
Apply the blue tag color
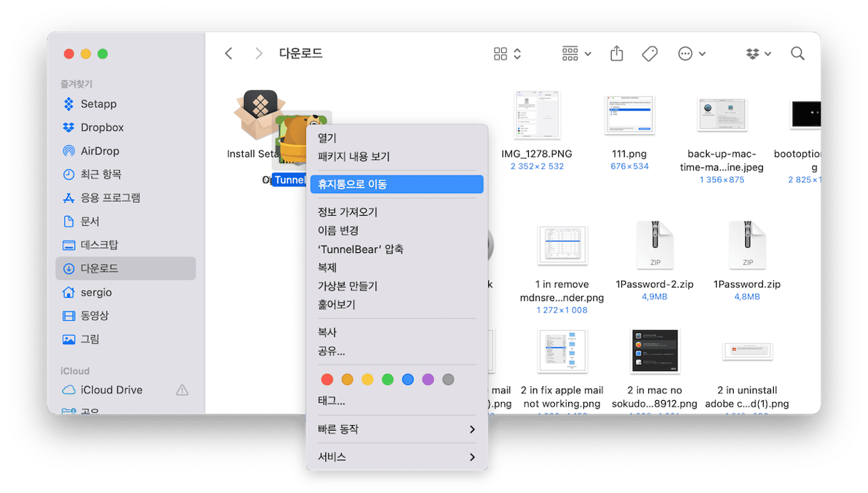pyautogui.click(x=408, y=379)
